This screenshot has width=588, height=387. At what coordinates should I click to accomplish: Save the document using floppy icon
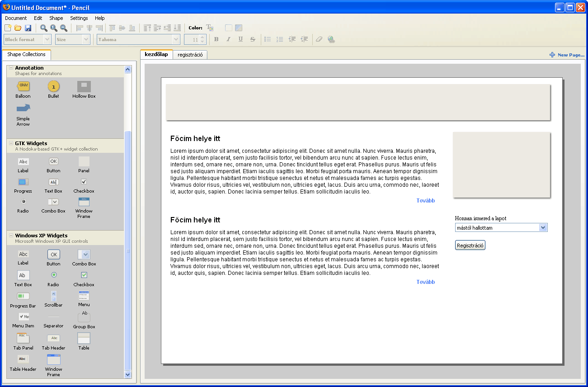click(x=28, y=28)
